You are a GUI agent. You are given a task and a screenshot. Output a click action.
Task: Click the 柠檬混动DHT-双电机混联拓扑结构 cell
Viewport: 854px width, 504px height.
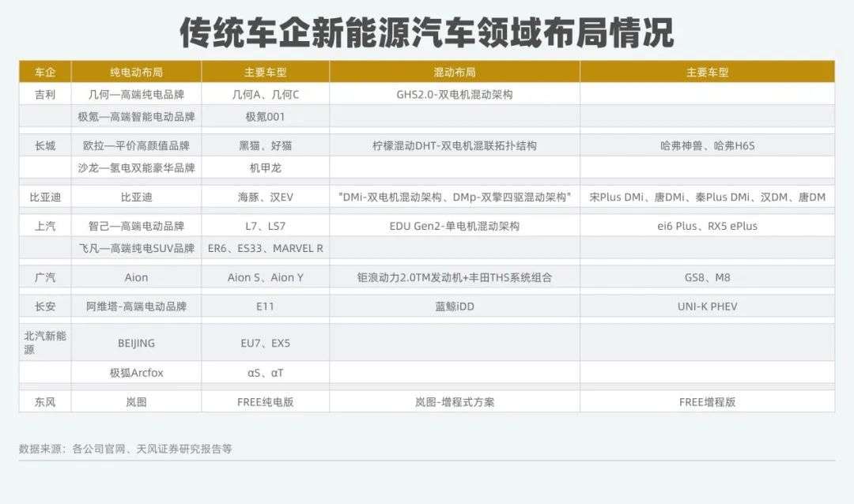(454, 145)
